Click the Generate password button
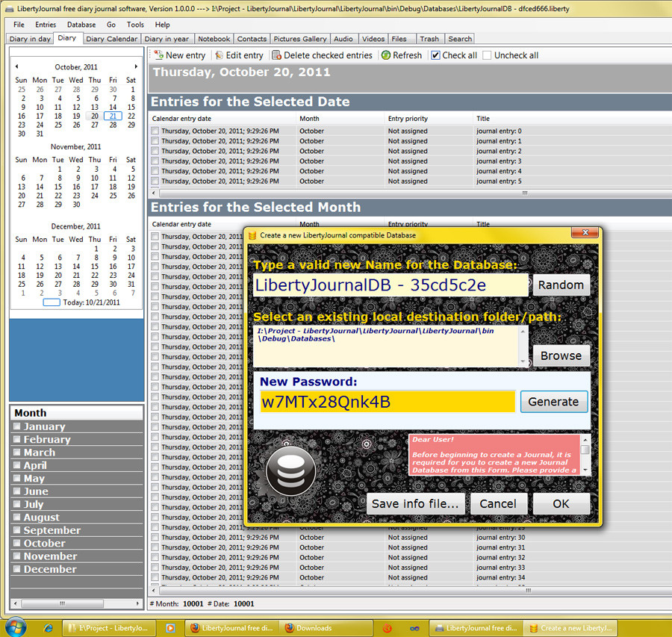 (553, 402)
